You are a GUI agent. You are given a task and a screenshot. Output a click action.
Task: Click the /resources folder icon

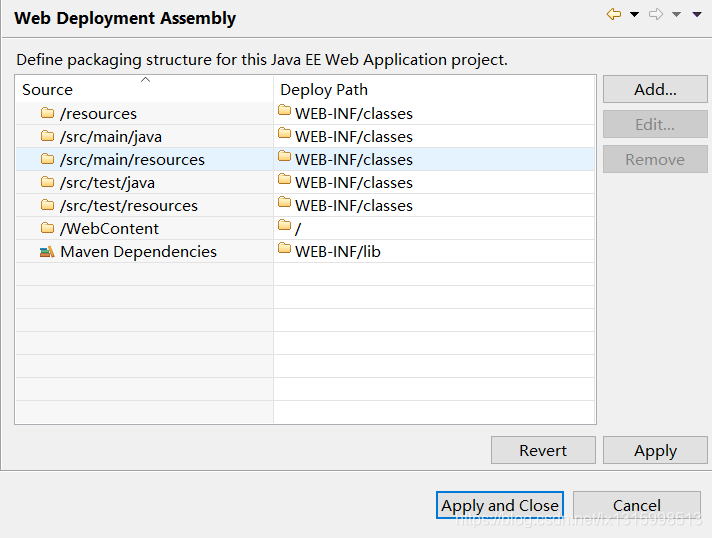[47, 113]
